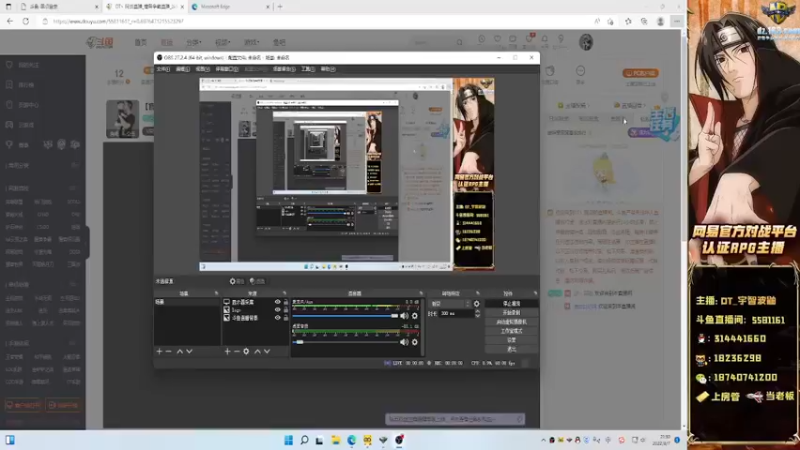Open a new Edge tab with plus
This screenshot has width=800, height=450.
280,7
